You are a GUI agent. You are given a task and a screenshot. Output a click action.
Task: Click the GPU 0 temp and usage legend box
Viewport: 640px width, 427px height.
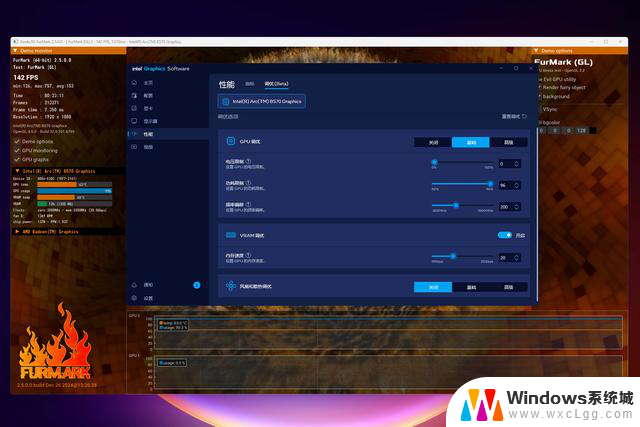pos(173,325)
